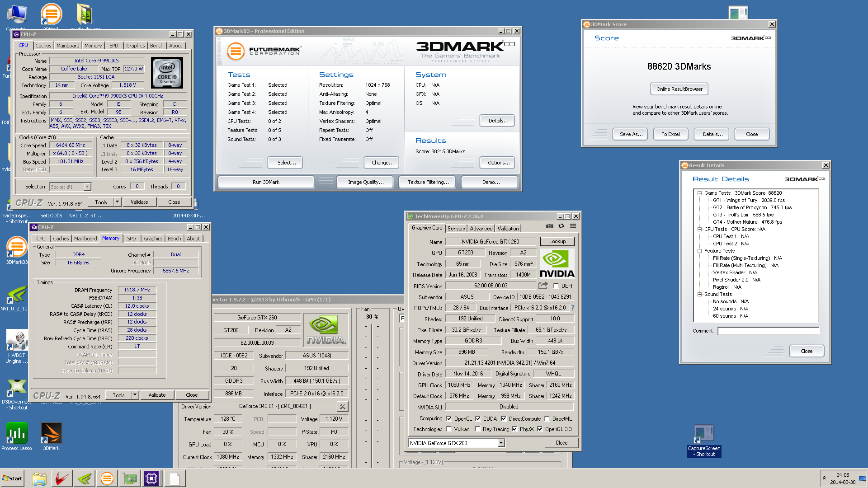Viewport: 868px width, 488px height.
Task: Click the GPU-Z graphics card taskbar icon
Action: 129,479
